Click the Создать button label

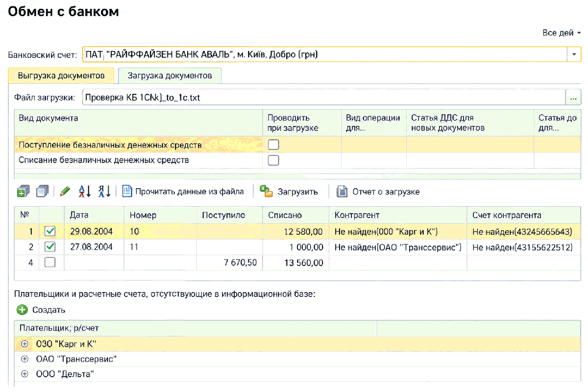pyautogui.click(x=49, y=310)
